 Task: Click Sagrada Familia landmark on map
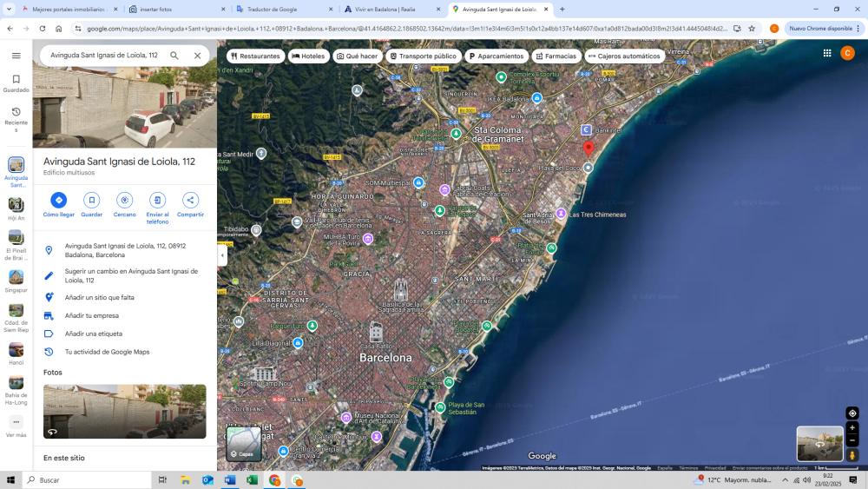400,291
